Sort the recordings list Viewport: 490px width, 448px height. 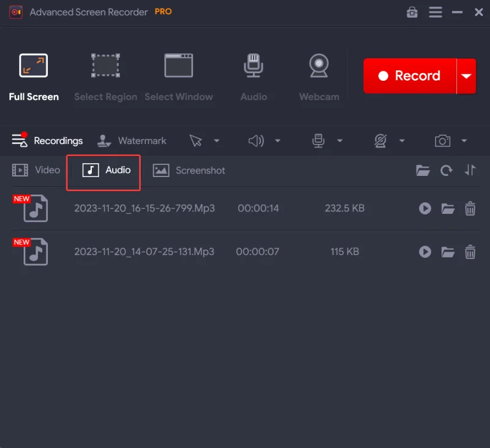point(470,170)
